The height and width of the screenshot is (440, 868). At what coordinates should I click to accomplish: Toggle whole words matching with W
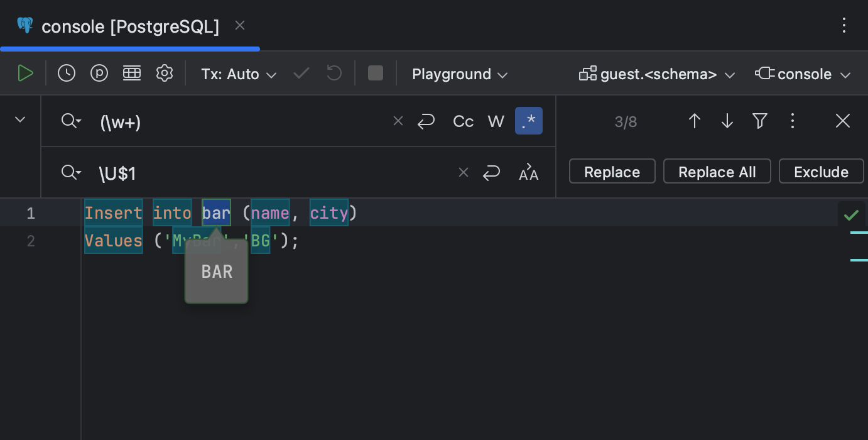click(x=496, y=121)
